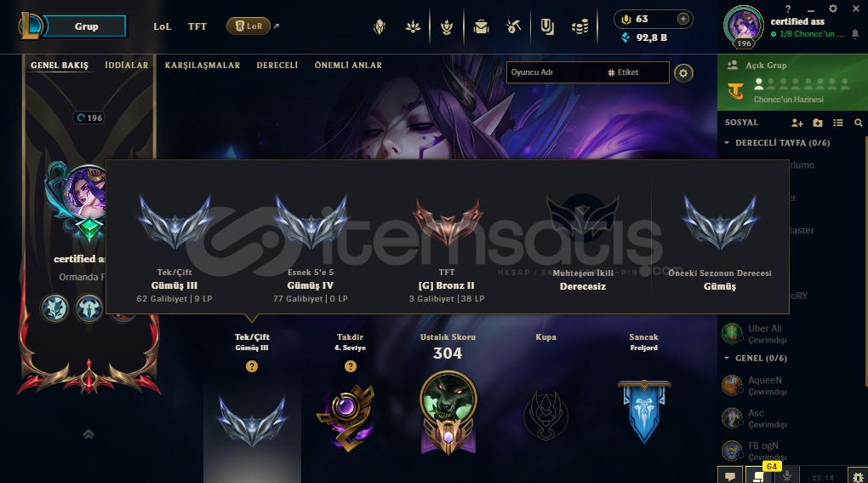Screen dimensions: 868x483
Task: Open the chat bubble icon at bottom
Action: click(730, 476)
